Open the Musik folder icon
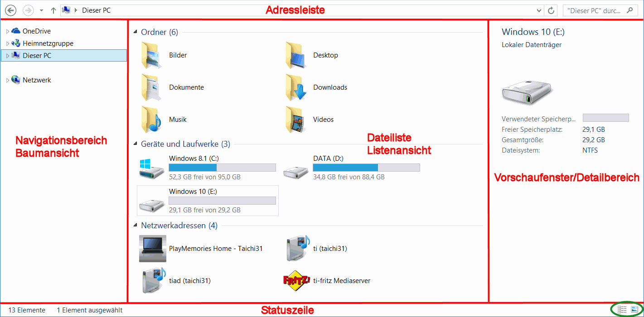This screenshot has width=644, height=317. coord(151,120)
